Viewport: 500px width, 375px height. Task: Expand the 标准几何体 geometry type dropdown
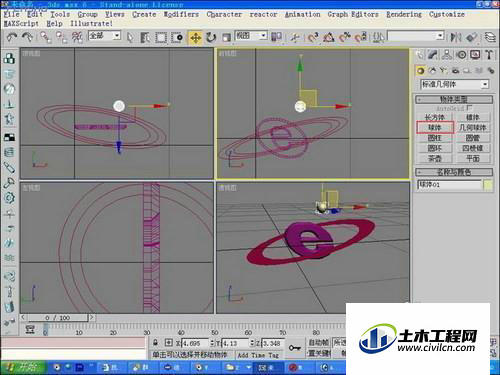click(455, 84)
